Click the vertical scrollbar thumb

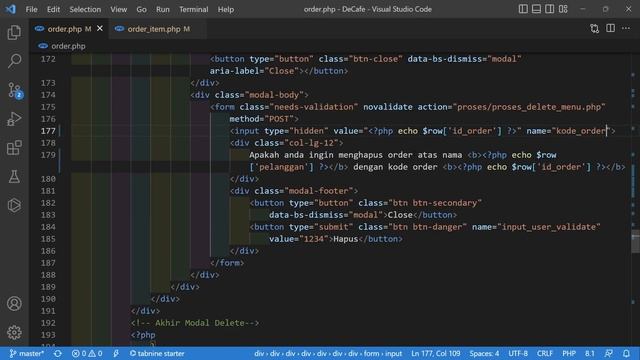click(x=635, y=241)
